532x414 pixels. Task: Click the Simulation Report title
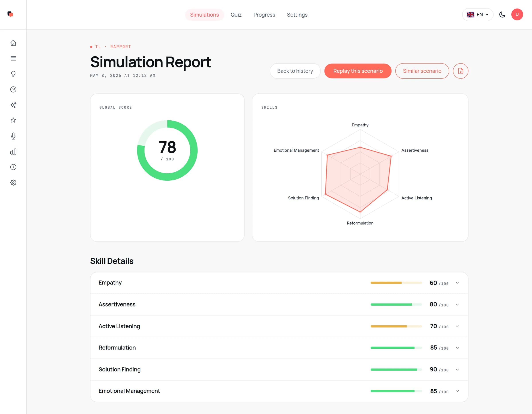point(151,62)
